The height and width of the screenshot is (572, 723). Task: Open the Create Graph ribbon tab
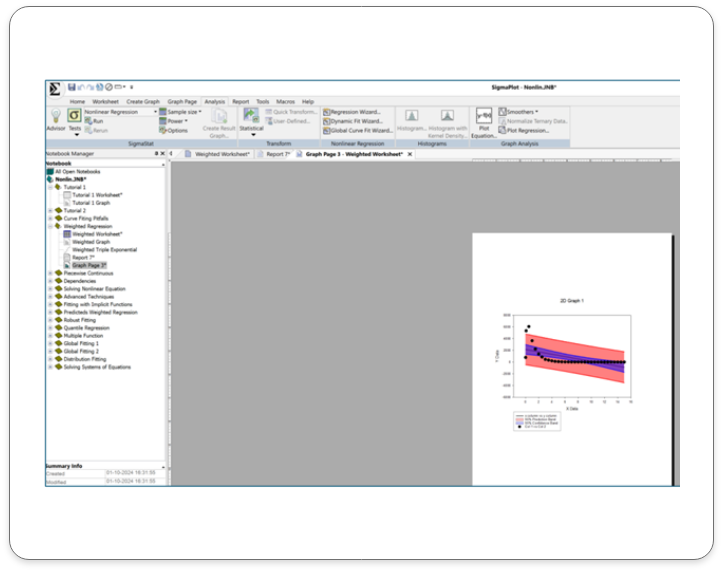[142, 101]
